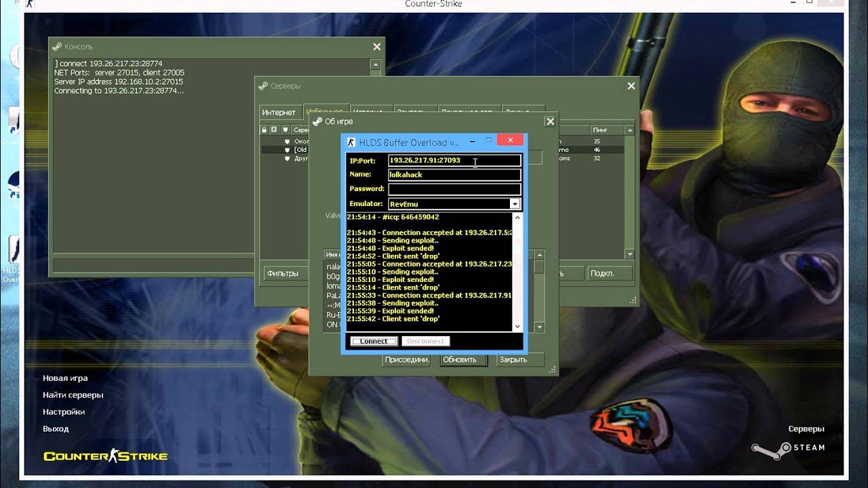The image size is (868, 488).
Task: Click the ping value 32 in server list
Action: point(597,158)
